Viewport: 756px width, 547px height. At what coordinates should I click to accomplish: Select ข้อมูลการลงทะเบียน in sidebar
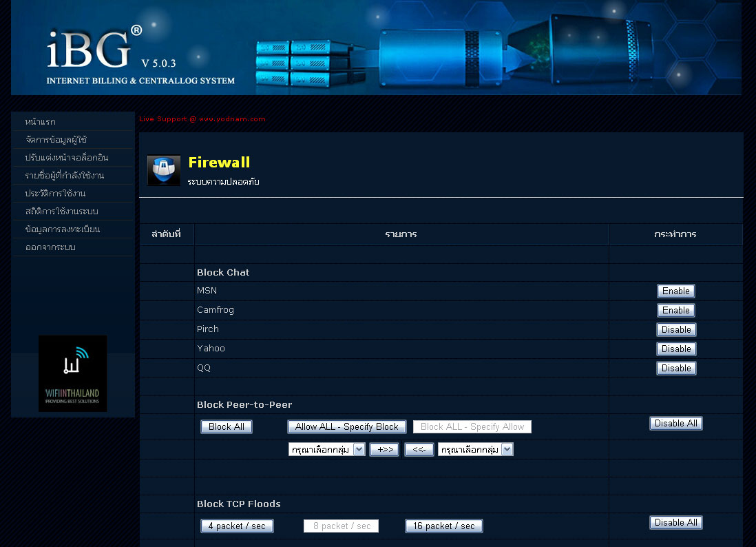click(x=63, y=229)
